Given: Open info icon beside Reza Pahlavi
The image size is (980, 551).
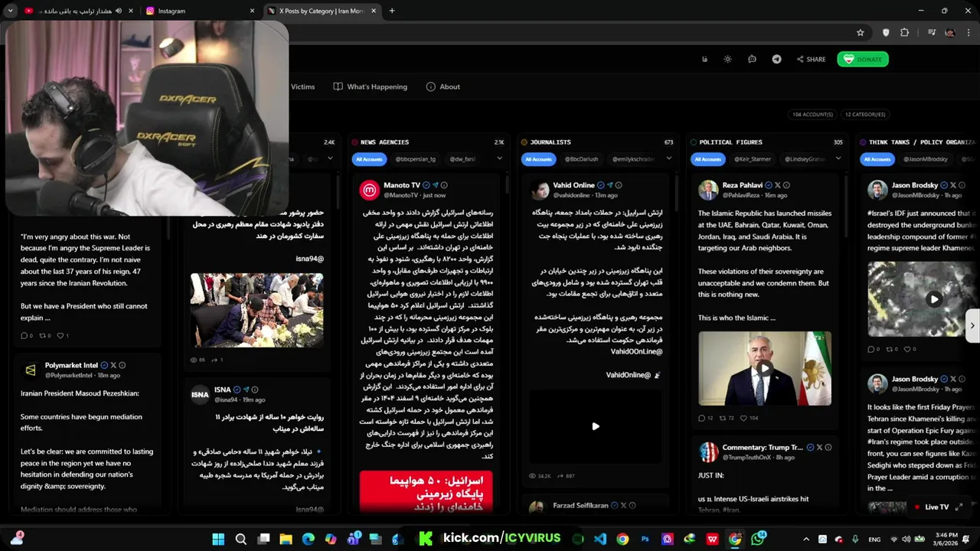Looking at the screenshot, I should [x=786, y=185].
